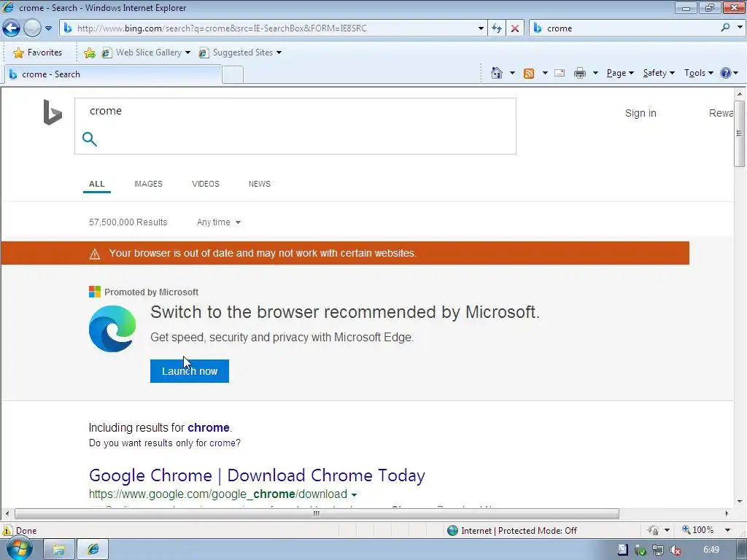The width and height of the screenshot is (747, 560).
Task: Open the Tools menu
Action: click(x=699, y=73)
